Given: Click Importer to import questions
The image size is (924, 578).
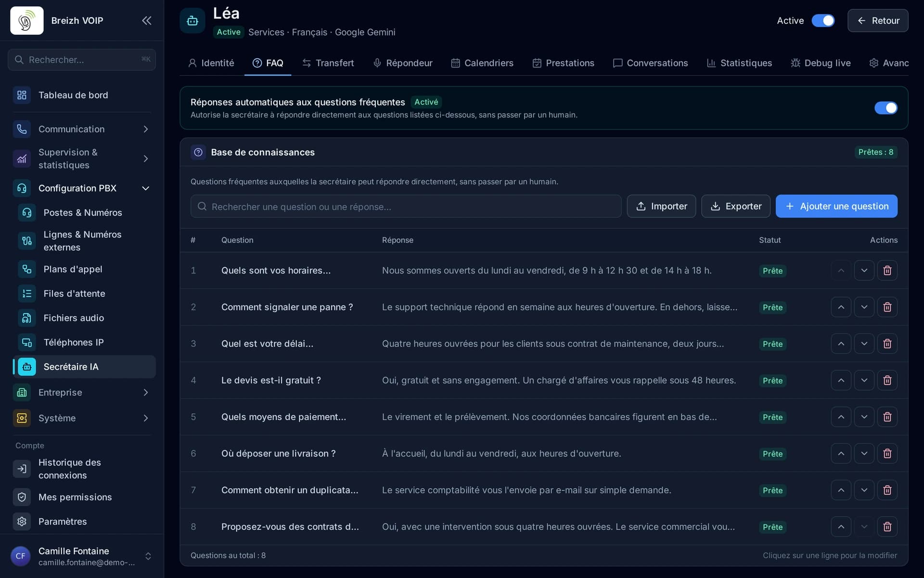Looking at the screenshot, I should coord(661,206).
